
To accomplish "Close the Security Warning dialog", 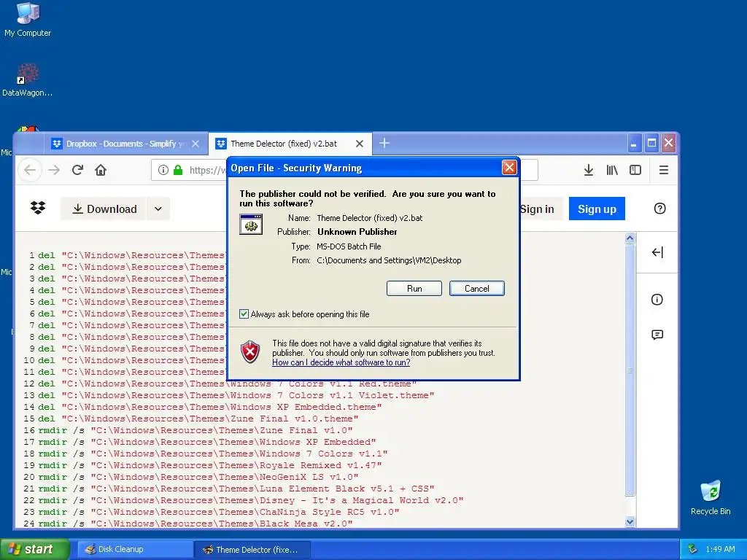I will (x=509, y=168).
